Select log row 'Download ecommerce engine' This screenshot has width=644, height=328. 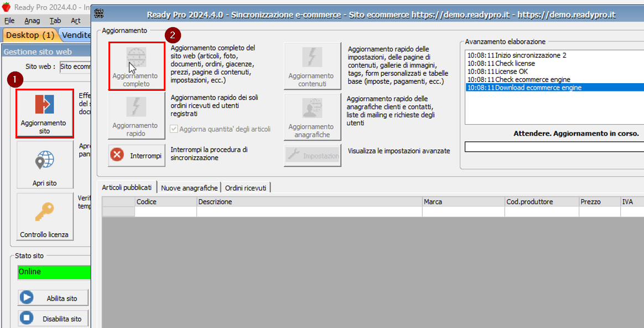(555, 87)
